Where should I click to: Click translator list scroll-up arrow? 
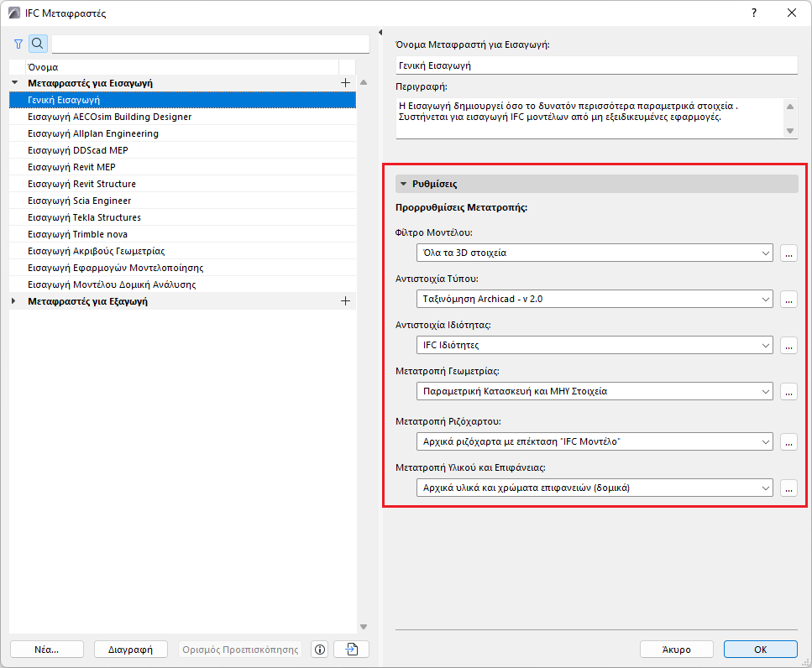364,83
